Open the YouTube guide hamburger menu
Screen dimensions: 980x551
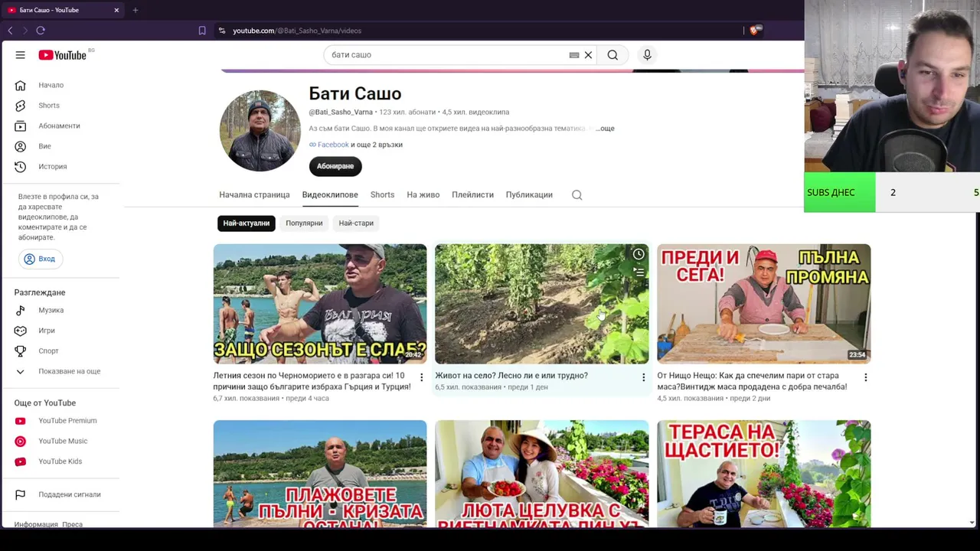(21, 55)
